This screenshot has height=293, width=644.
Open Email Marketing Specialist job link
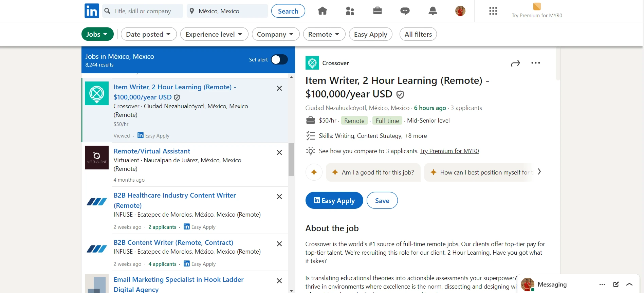[179, 284]
